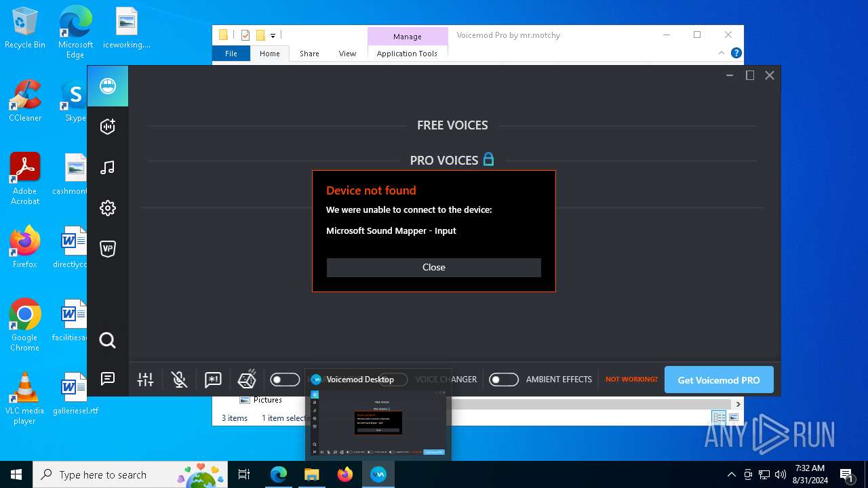Open the File tab in Explorer
868x488 pixels.
coord(231,54)
